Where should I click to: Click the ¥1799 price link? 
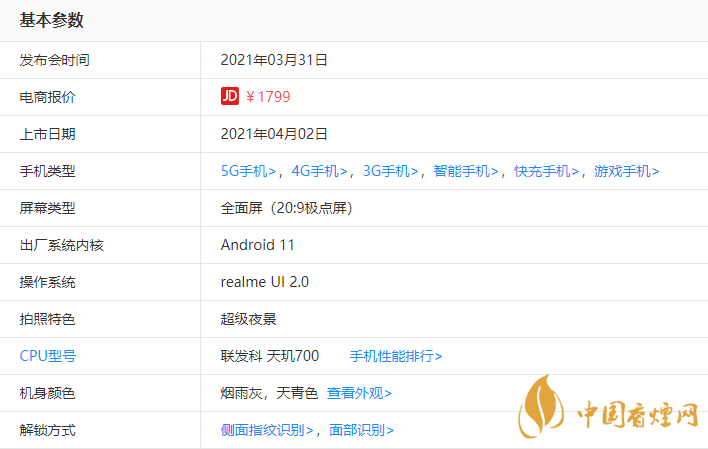[268, 97]
